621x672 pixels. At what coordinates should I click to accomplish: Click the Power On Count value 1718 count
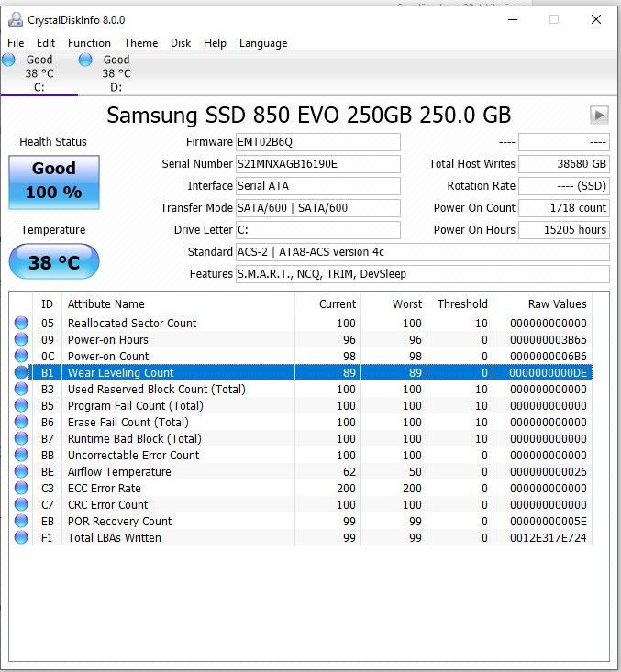[x=564, y=208]
